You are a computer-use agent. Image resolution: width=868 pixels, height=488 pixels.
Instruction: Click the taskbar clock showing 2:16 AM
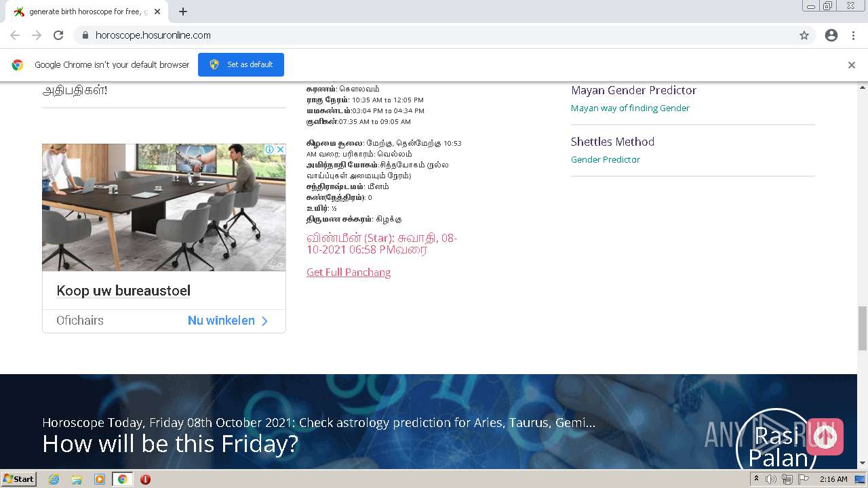833,479
